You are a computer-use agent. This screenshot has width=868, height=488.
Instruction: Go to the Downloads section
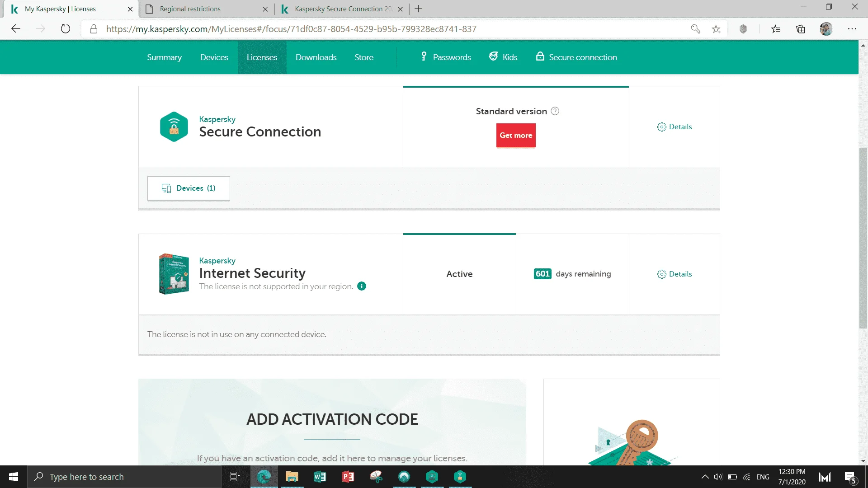point(316,57)
